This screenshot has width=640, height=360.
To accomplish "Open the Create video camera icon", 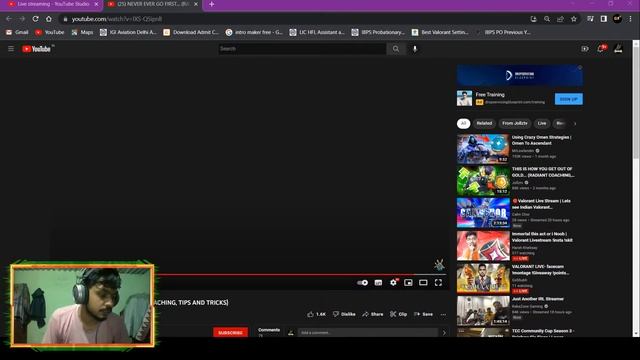I will pos(584,49).
